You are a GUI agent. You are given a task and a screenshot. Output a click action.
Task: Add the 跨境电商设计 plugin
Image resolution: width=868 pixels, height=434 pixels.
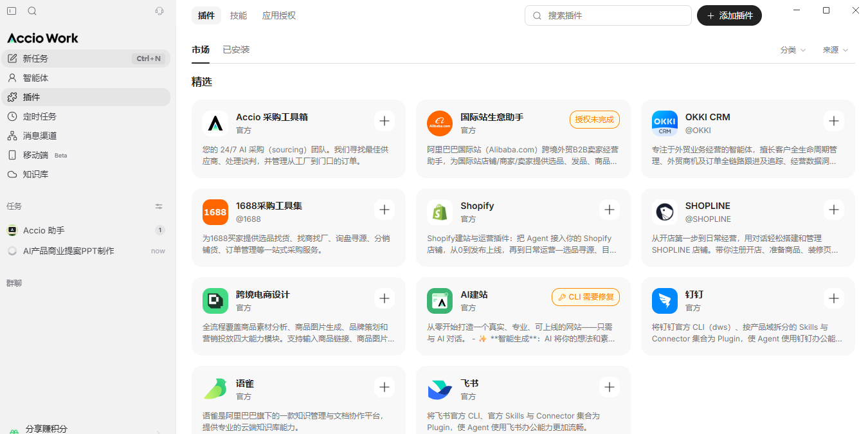coord(384,298)
